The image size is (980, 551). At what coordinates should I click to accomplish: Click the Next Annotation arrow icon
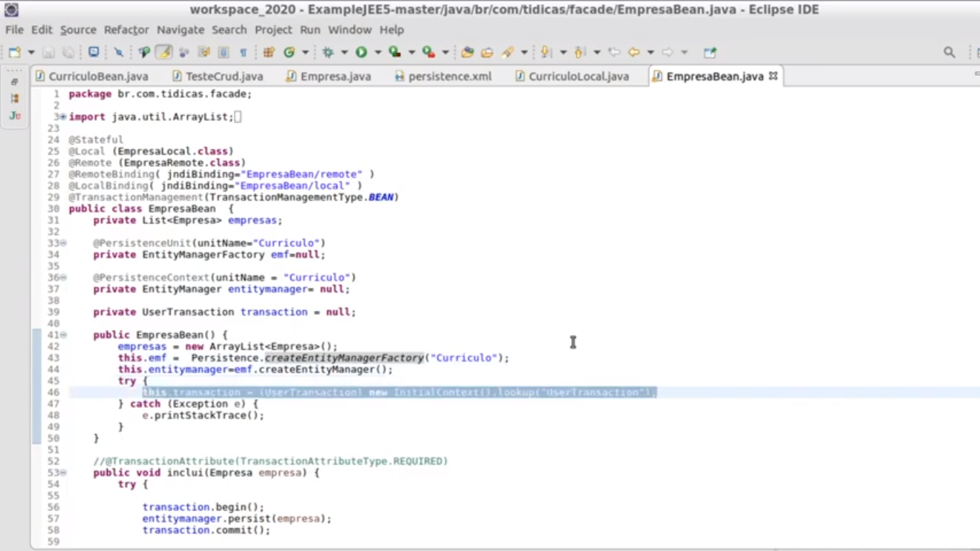pyautogui.click(x=547, y=52)
